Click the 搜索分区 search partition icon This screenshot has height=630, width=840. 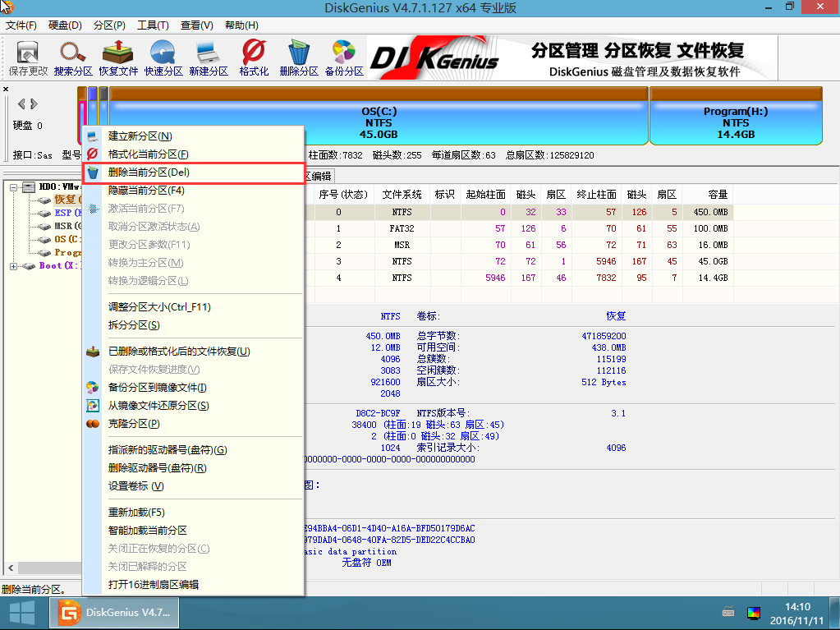pos(73,58)
